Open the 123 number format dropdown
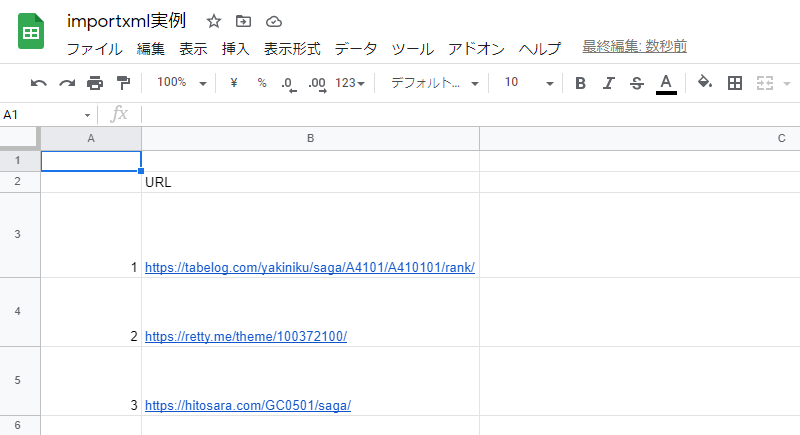Screen dimensions: 800x435 pyautogui.click(x=349, y=83)
